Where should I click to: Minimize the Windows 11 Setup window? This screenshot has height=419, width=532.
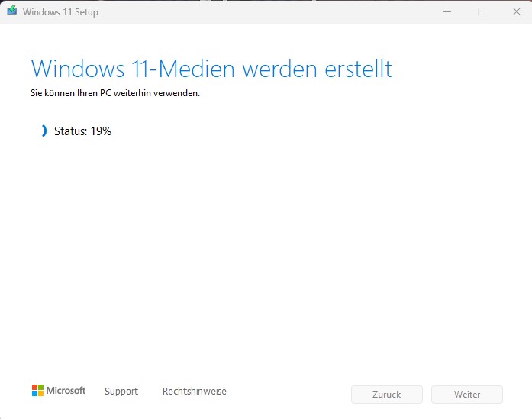447,11
